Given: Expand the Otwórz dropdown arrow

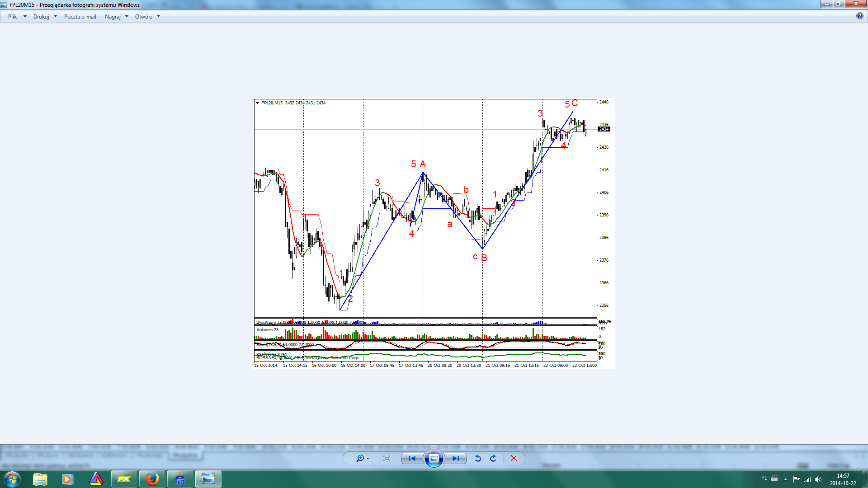Looking at the screenshot, I should tap(158, 17).
